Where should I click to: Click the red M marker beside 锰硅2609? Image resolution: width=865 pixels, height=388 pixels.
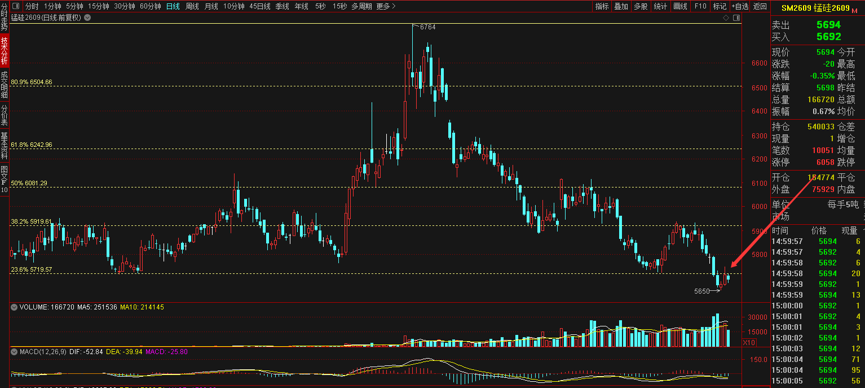(854, 10)
